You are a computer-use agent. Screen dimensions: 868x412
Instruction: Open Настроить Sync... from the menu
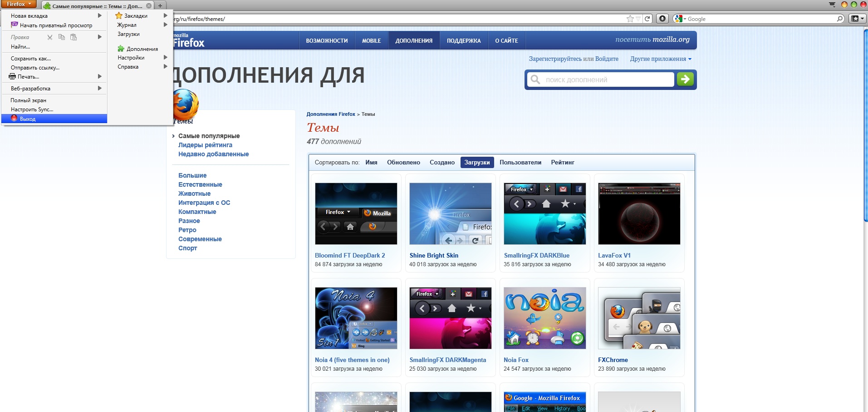(x=54, y=109)
